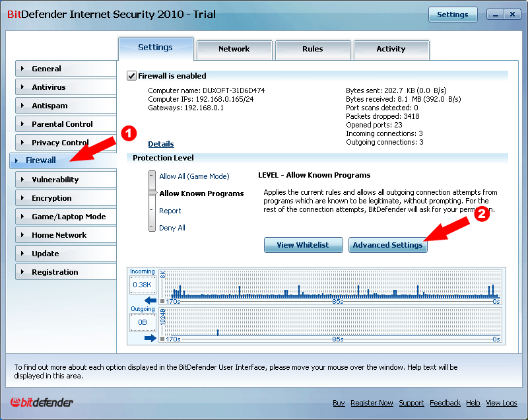Click the incoming traffic blue arrow icon
Image resolution: width=528 pixels, height=420 pixels.
coord(150,300)
